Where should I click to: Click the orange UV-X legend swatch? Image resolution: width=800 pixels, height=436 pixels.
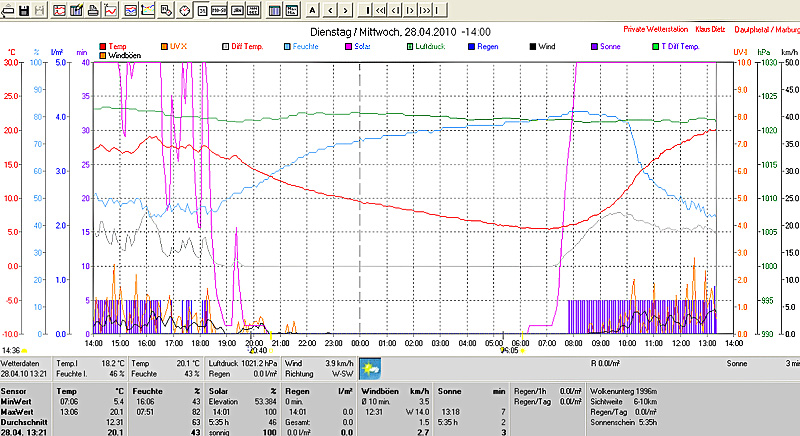165,46
